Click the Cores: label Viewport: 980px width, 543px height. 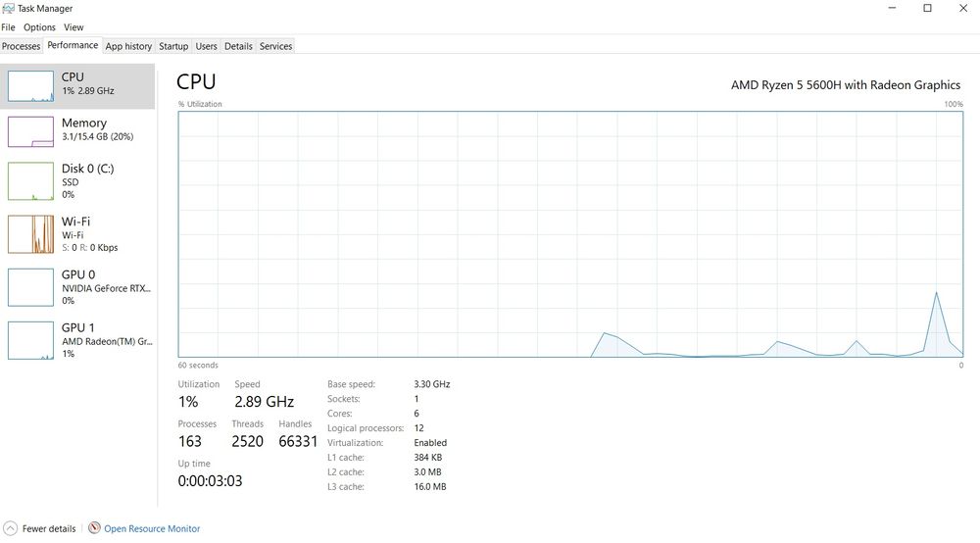[x=339, y=414]
